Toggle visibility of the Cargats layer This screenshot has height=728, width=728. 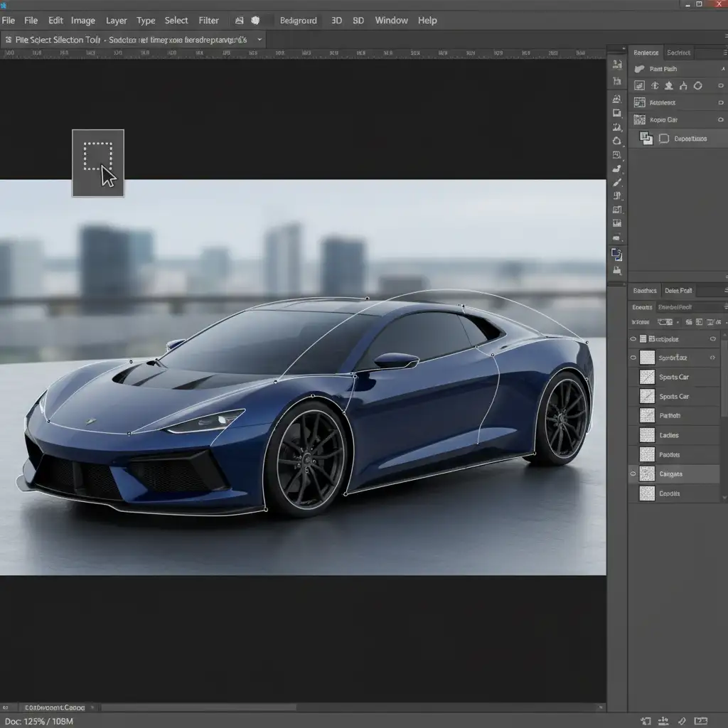click(633, 473)
